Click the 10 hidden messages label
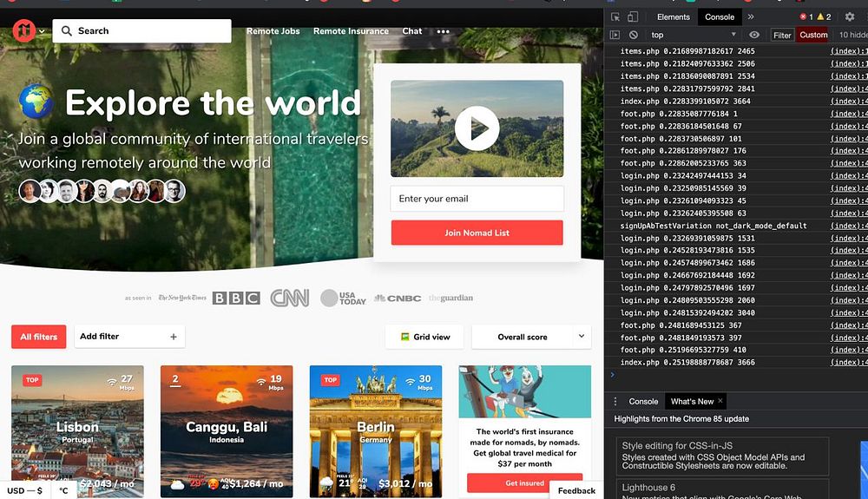This screenshot has height=499, width=868. (852, 35)
